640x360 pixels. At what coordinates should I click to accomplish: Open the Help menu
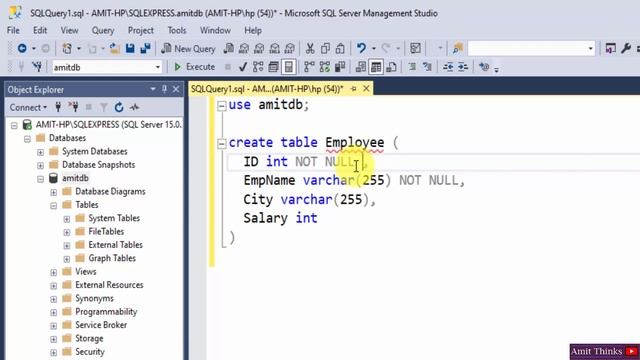(253, 31)
